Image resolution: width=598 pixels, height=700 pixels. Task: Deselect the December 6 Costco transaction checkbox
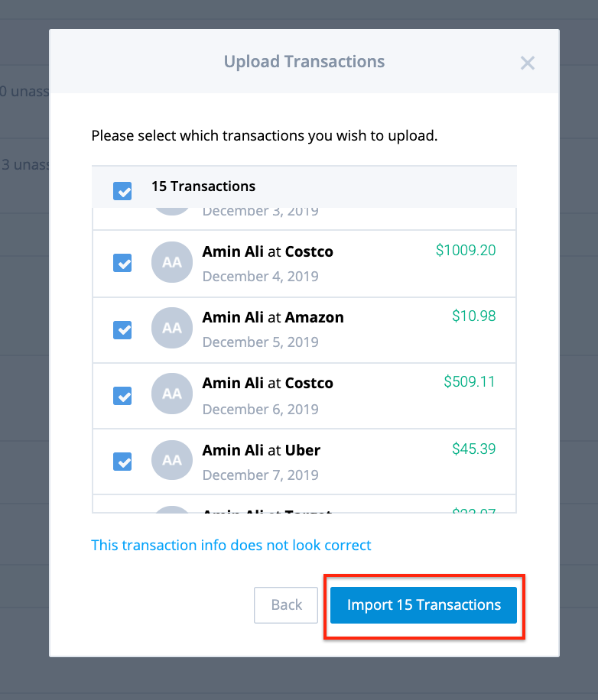(122, 396)
